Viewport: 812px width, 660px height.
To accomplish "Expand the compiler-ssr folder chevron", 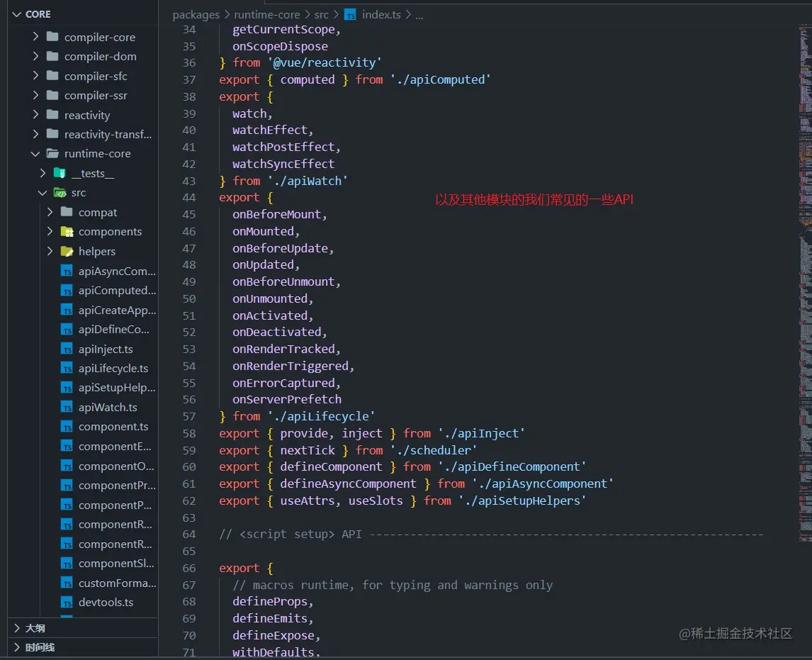I will [35, 95].
